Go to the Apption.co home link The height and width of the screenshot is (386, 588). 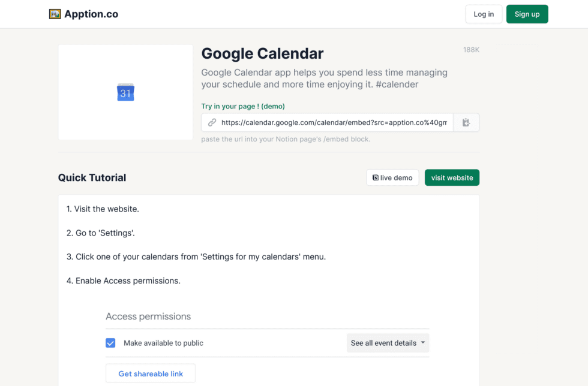(91, 14)
